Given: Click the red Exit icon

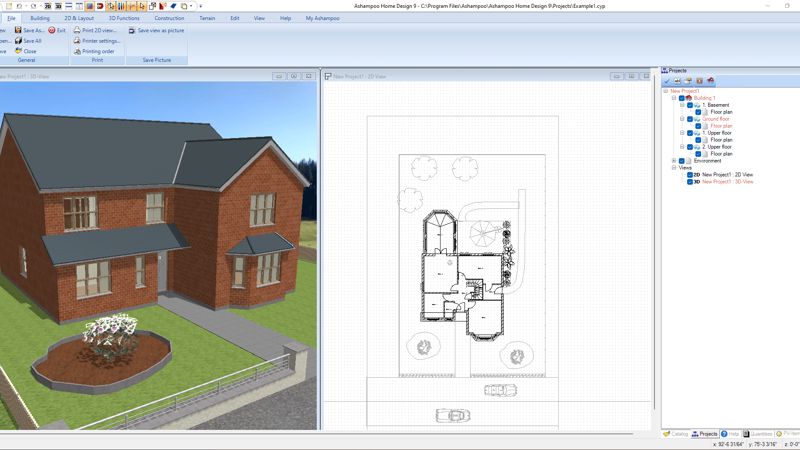Looking at the screenshot, I should (x=52, y=30).
